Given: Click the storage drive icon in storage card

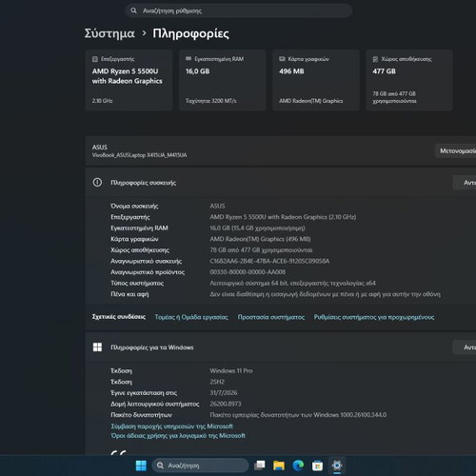Looking at the screenshot, I should tap(375, 59).
